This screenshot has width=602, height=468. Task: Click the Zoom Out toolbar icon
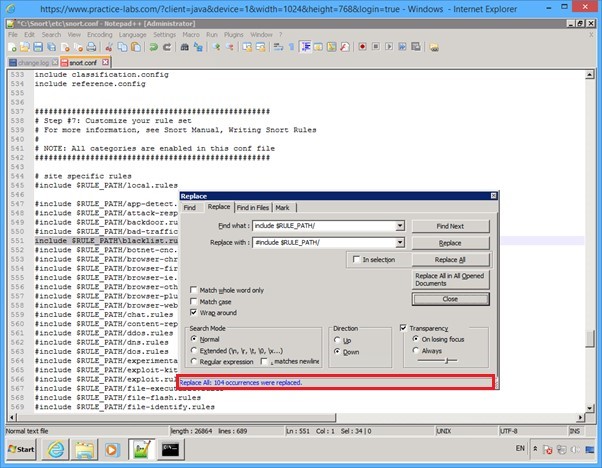(230, 47)
